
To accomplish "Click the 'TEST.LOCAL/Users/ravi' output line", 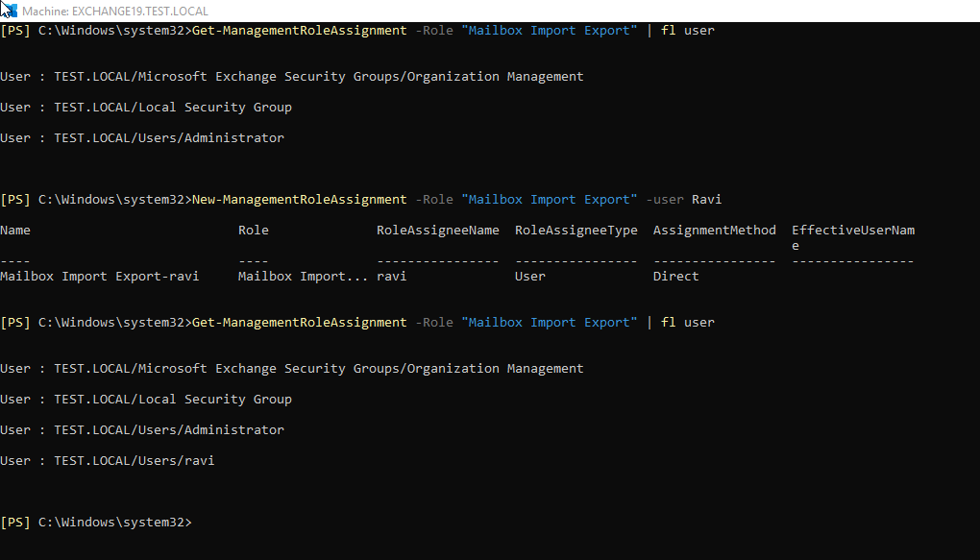I will coord(108,461).
